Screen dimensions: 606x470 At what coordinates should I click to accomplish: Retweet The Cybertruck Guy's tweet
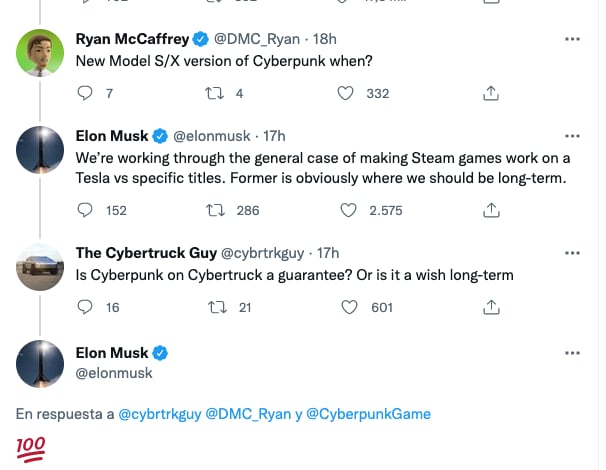tap(213, 308)
